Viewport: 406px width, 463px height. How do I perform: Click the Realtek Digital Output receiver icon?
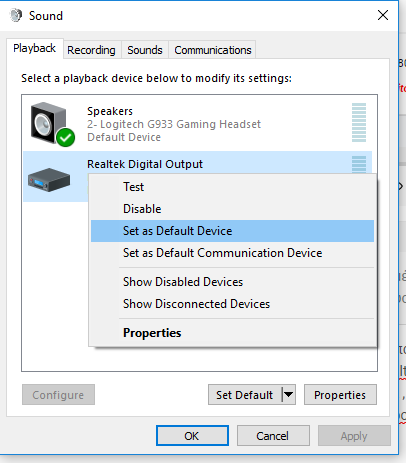[49, 180]
